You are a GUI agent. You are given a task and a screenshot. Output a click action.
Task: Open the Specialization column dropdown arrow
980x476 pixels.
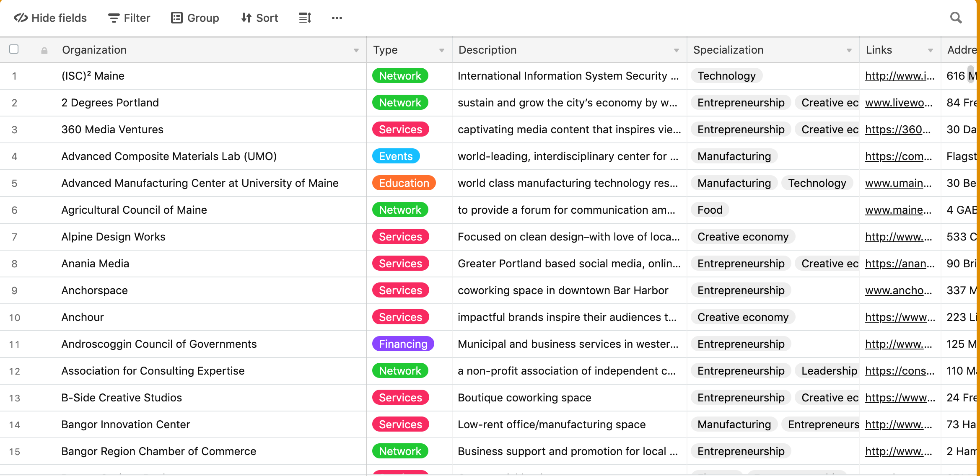[x=849, y=50]
